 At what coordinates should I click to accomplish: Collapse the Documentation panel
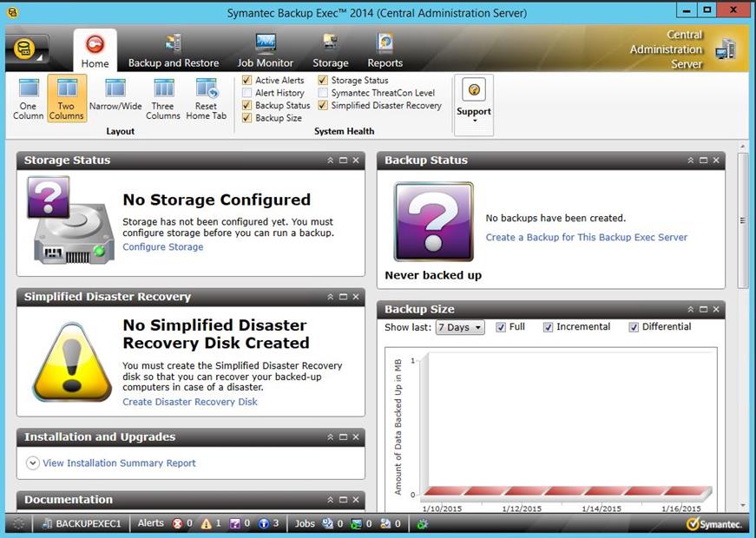[x=331, y=500]
